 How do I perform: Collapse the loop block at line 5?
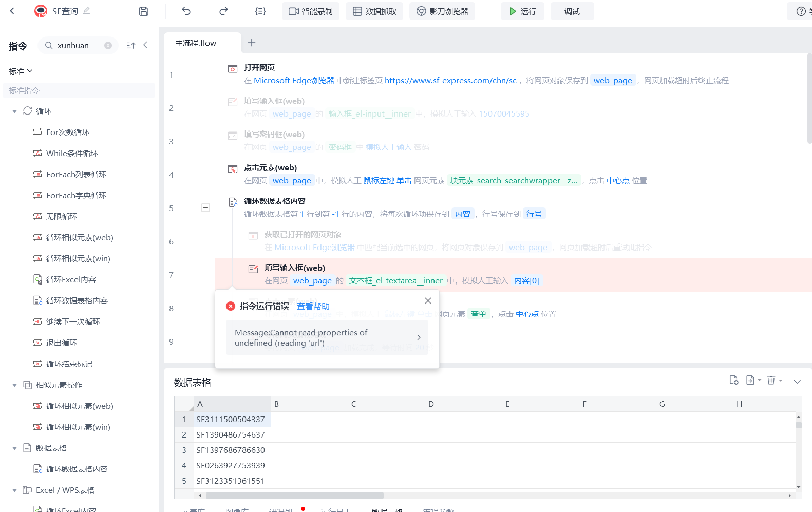tap(205, 208)
